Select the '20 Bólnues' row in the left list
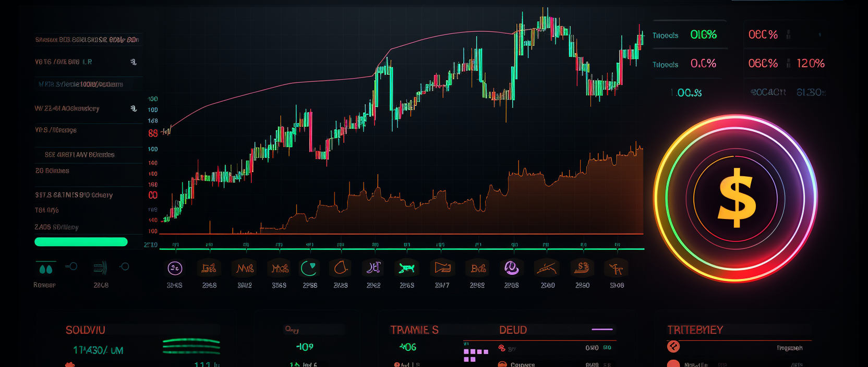 (x=52, y=171)
